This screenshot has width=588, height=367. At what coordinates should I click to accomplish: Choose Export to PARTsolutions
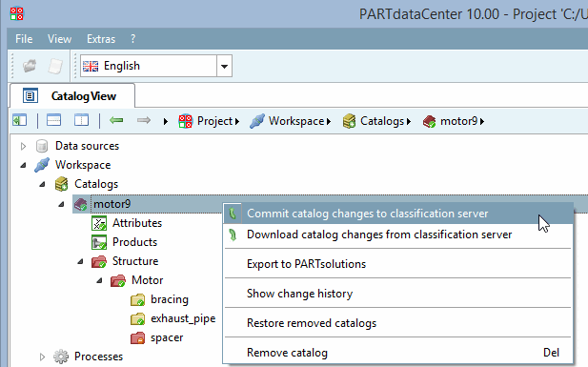point(306,264)
